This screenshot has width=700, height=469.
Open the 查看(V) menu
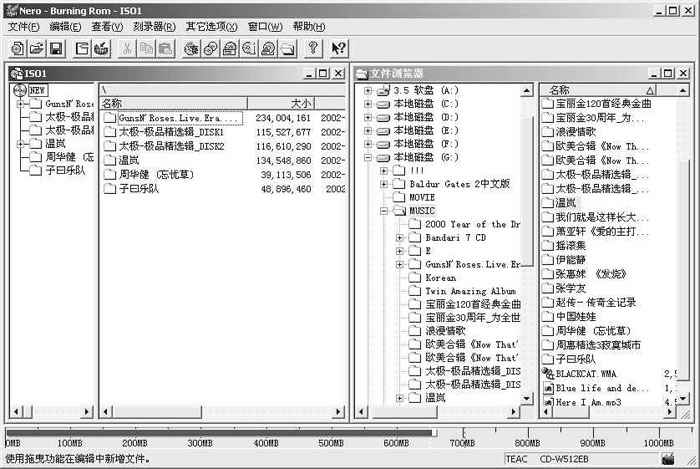(107, 27)
